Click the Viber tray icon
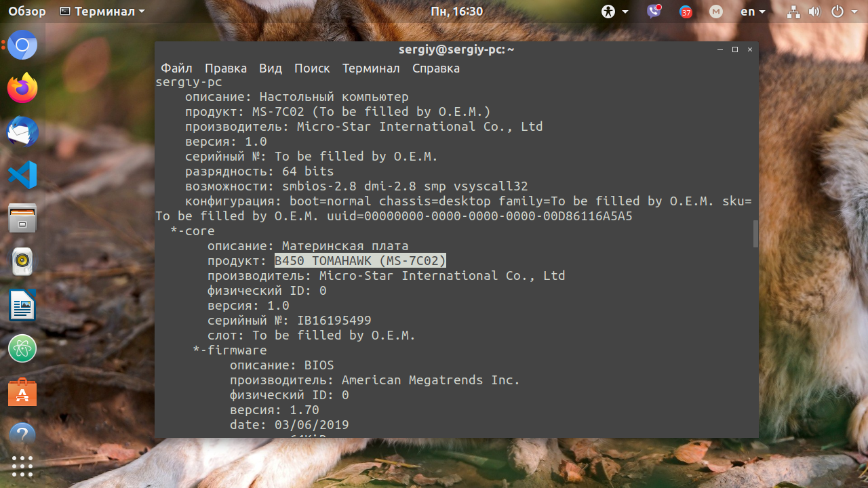This screenshot has height=488, width=868. (654, 12)
